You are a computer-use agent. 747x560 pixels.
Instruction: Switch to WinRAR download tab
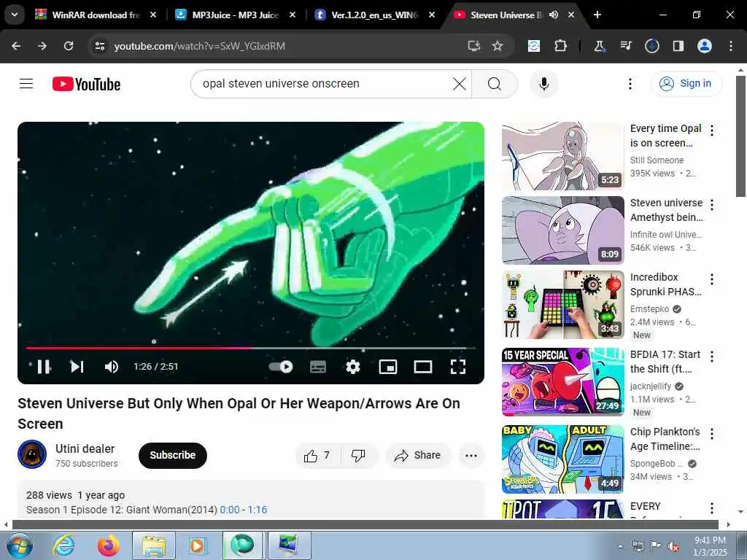(x=96, y=15)
